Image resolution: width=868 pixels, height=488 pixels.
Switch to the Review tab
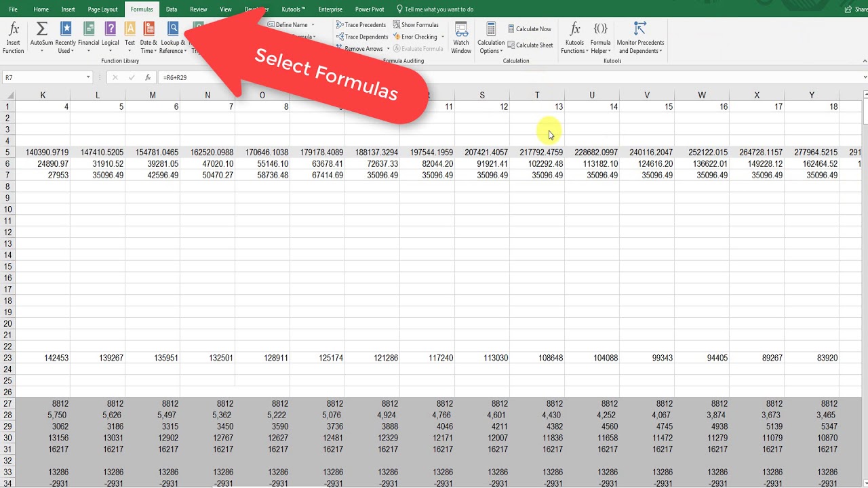pyautogui.click(x=199, y=9)
